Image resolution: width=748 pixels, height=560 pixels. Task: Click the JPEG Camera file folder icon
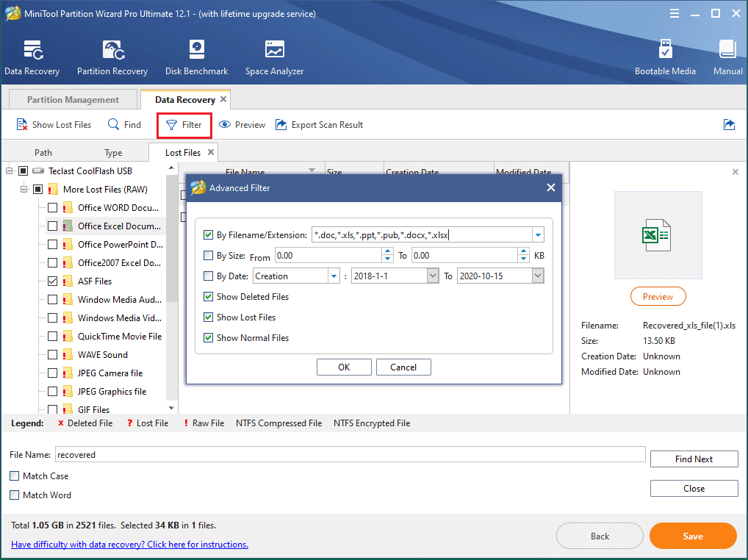(x=68, y=373)
